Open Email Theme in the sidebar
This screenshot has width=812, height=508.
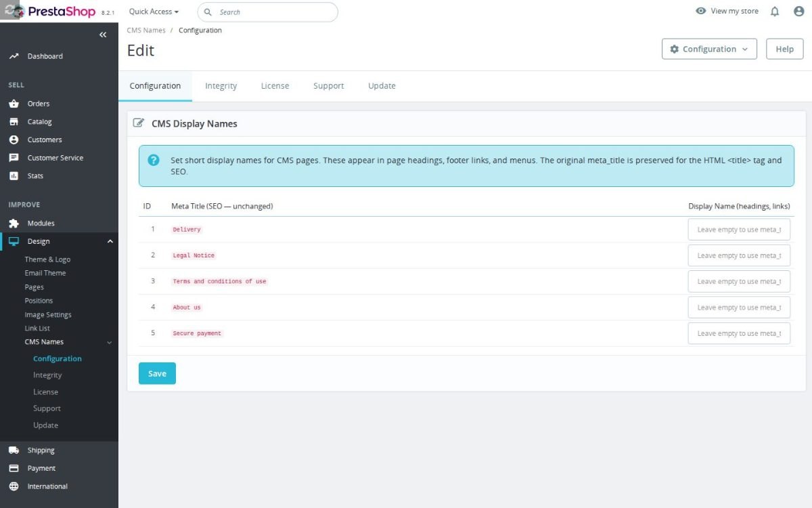tap(45, 273)
